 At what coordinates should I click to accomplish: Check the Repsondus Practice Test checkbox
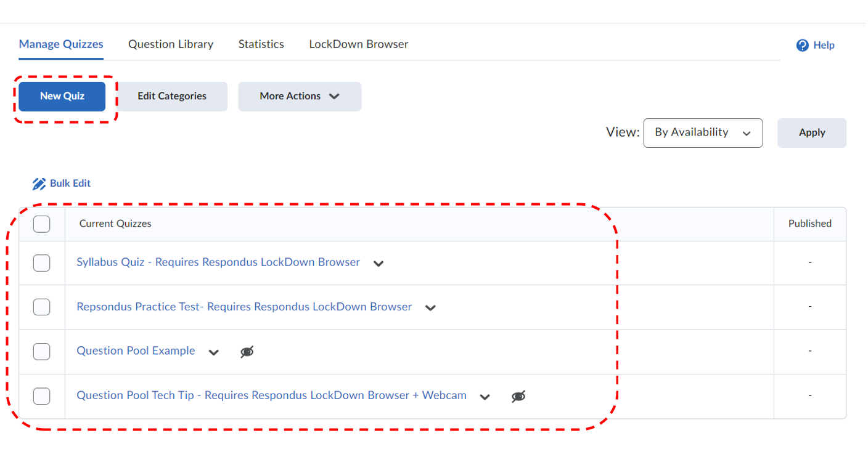click(x=41, y=307)
